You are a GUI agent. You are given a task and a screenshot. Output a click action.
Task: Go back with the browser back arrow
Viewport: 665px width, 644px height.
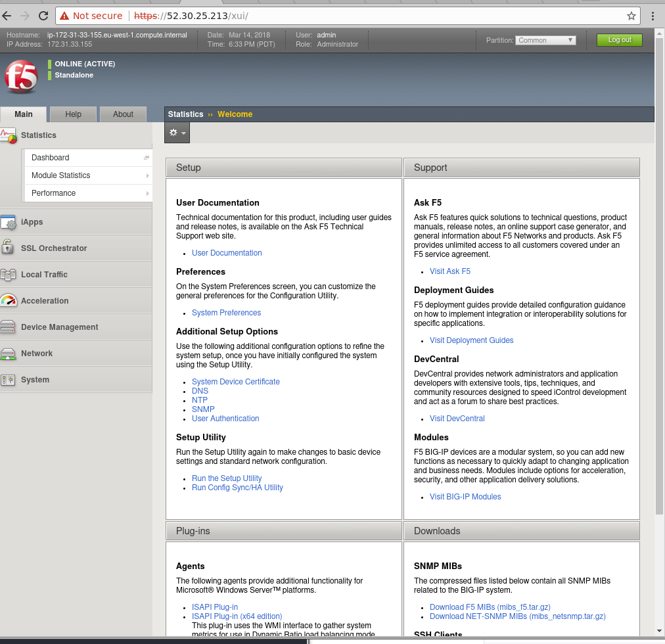[x=7, y=16]
